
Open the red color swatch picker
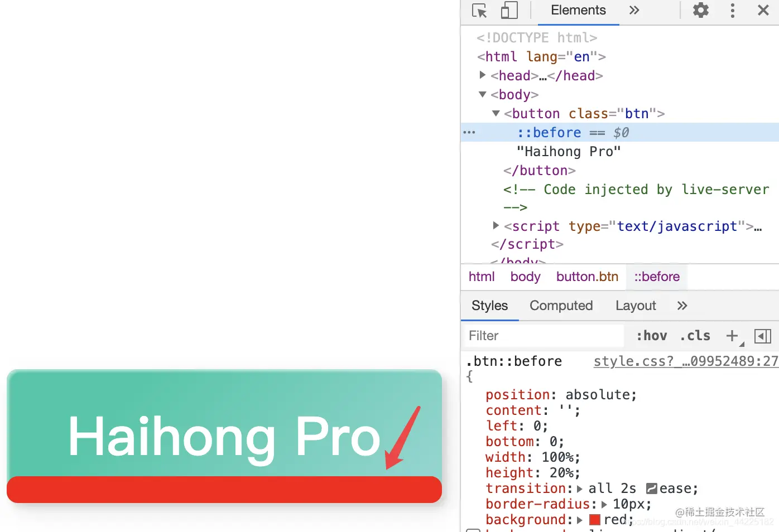[x=594, y=520]
